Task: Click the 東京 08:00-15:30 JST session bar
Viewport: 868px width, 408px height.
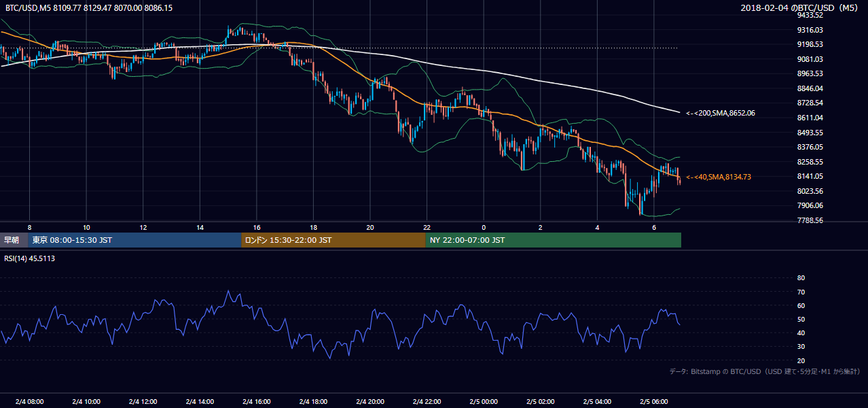Action: (x=134, y=240)
